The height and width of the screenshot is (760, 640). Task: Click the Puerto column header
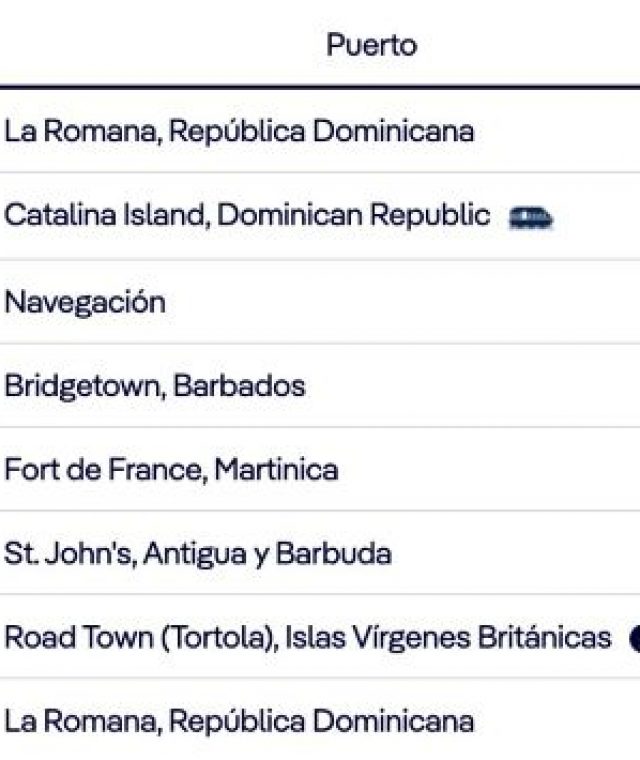(371, 45)
